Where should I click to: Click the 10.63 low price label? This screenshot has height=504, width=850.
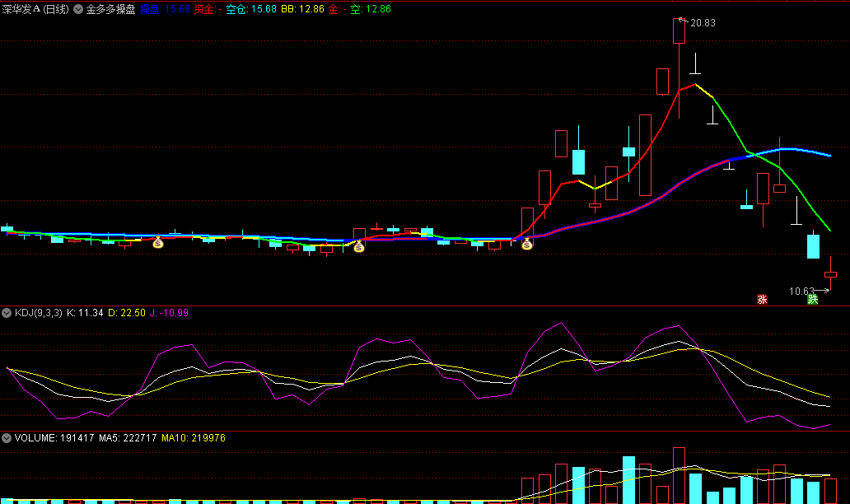[801, 291]
